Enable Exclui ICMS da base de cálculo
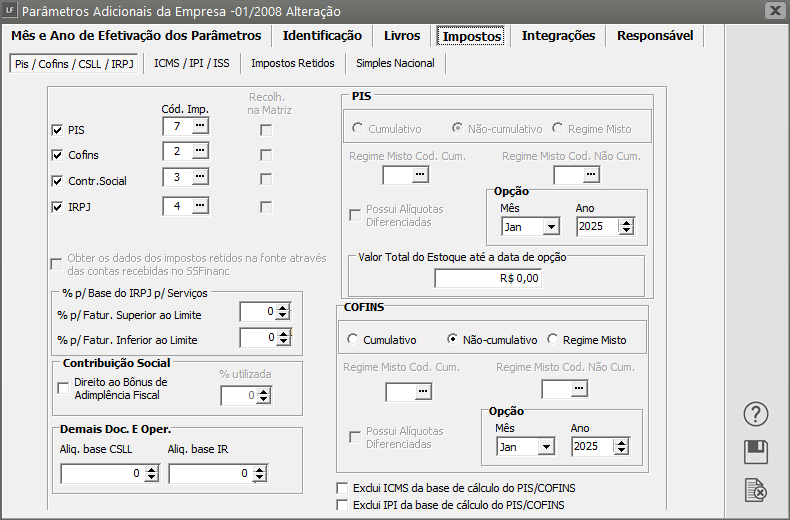The width and height of the screenshot is (790, 520). point(343,488)
